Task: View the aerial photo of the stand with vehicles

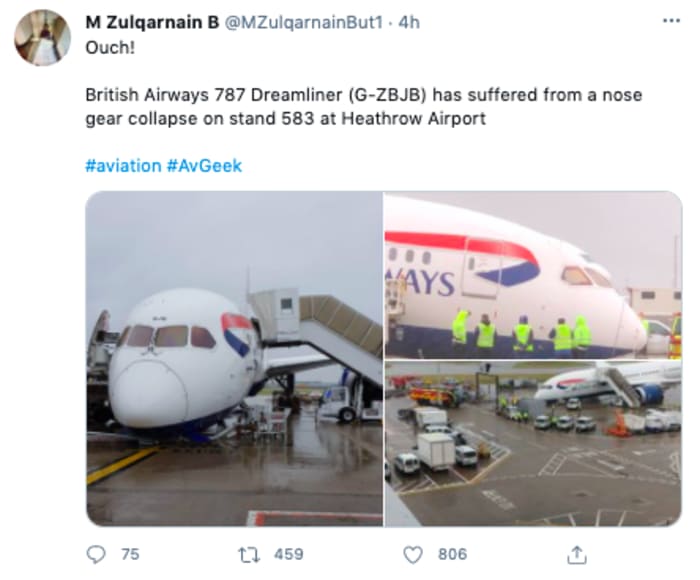Action: point(532,443)
